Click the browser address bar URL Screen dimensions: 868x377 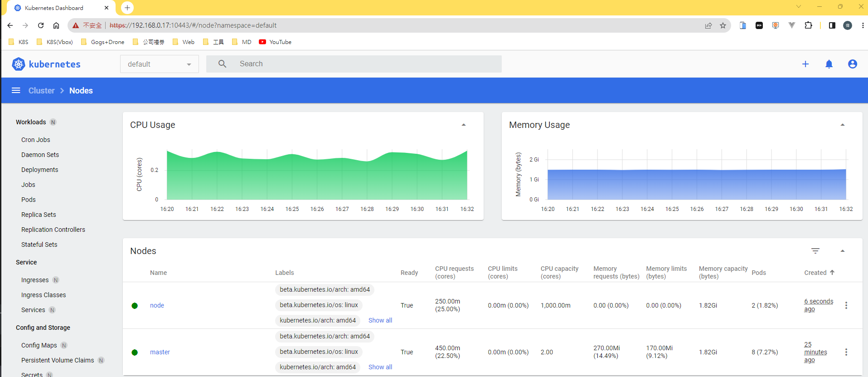coord(193,25)
